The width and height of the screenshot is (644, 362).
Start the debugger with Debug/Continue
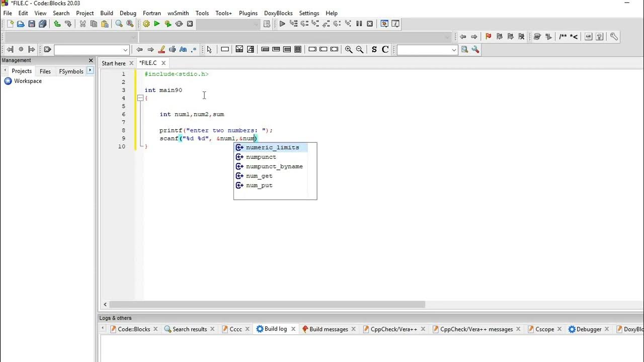pyautogui.click(x=282, y=24)
